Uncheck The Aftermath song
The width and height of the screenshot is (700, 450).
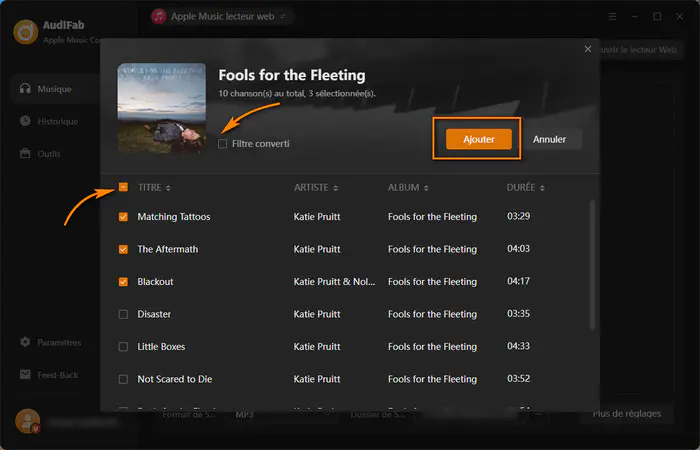(x=123, y=250)
